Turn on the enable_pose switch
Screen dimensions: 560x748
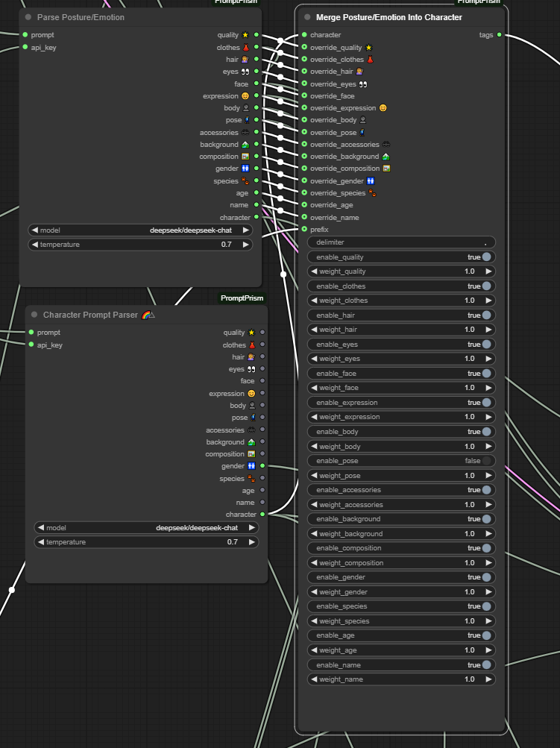pyautogui.click(x=486, y=461)
